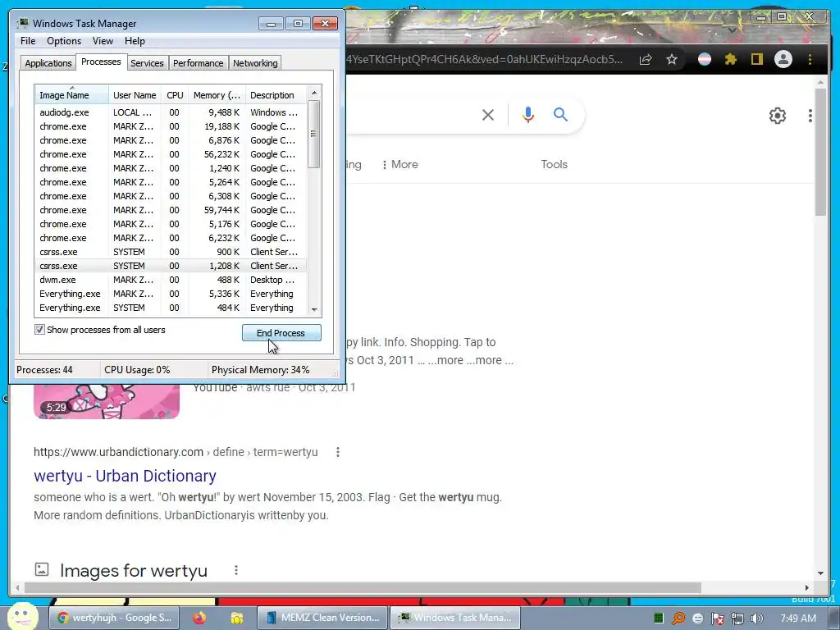Sort processes by Description column
This screenshot has height=630, width=840.
tap(276, 95)
